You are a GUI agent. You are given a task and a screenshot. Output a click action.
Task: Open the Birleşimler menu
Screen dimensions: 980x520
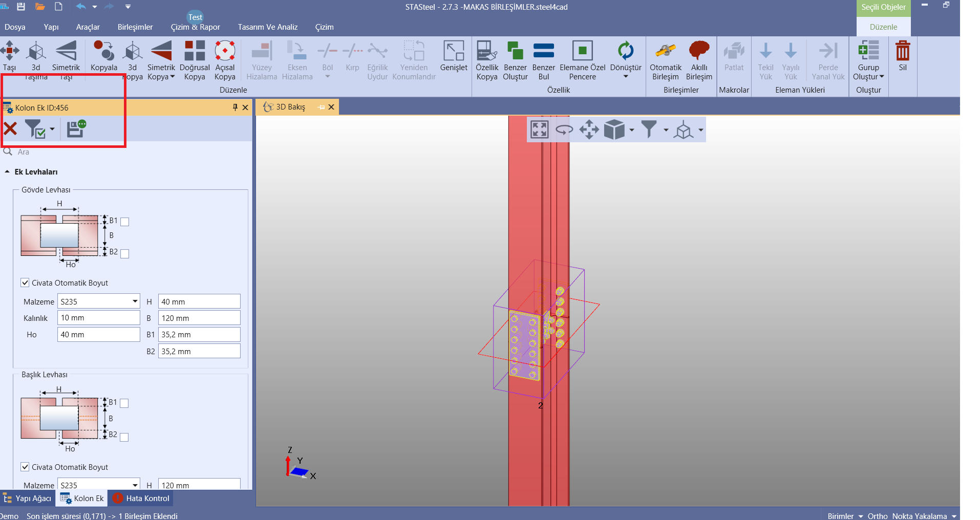tap(135, 27)
